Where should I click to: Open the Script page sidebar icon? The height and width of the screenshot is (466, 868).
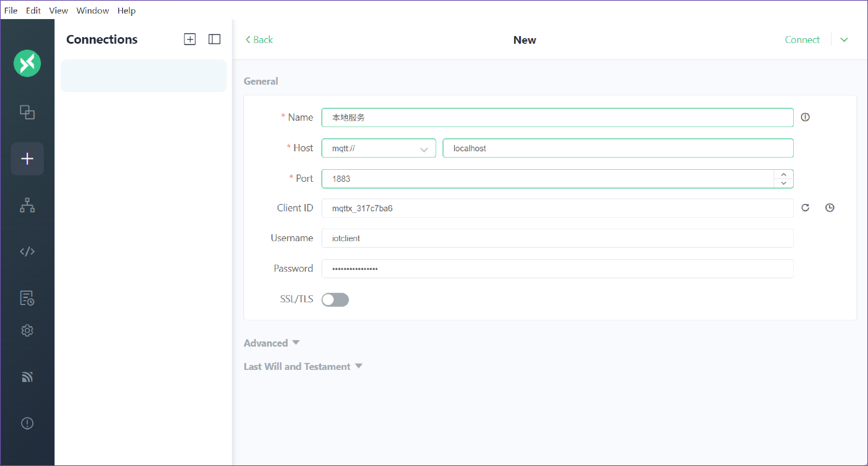[27, 251]
